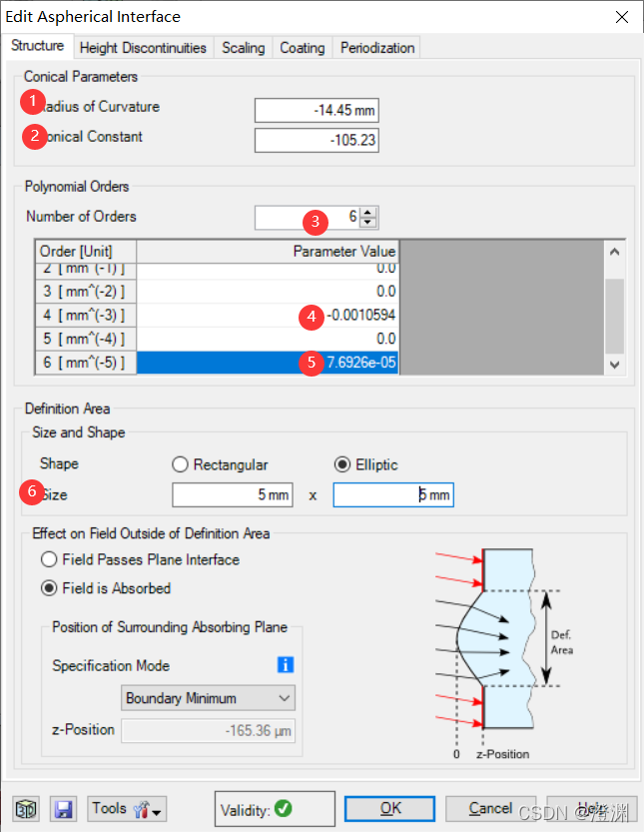This screenshot has height=832, width=644.
Task: Click row header 4 [mm^(-3)]
Action: (x=86, y=316)
